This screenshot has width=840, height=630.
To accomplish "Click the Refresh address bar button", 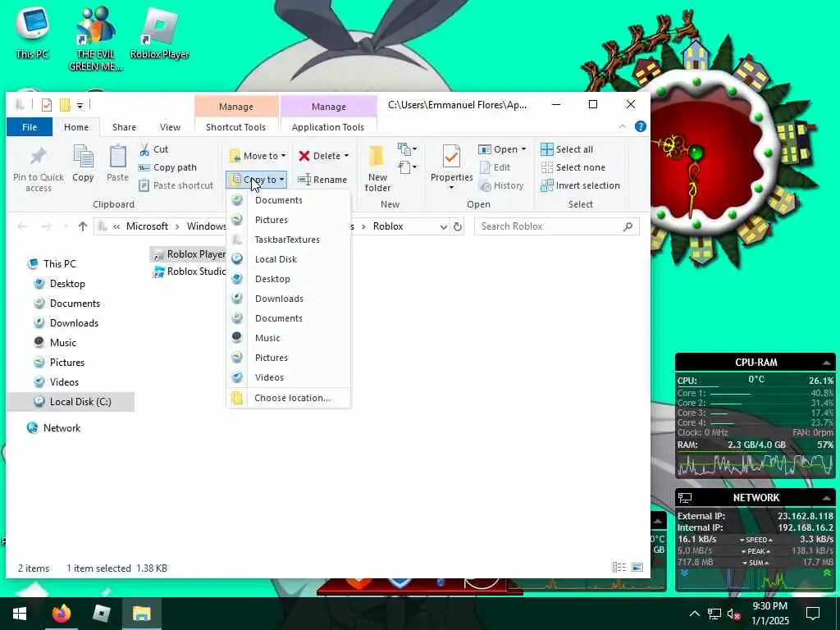I will click(458, 226).
